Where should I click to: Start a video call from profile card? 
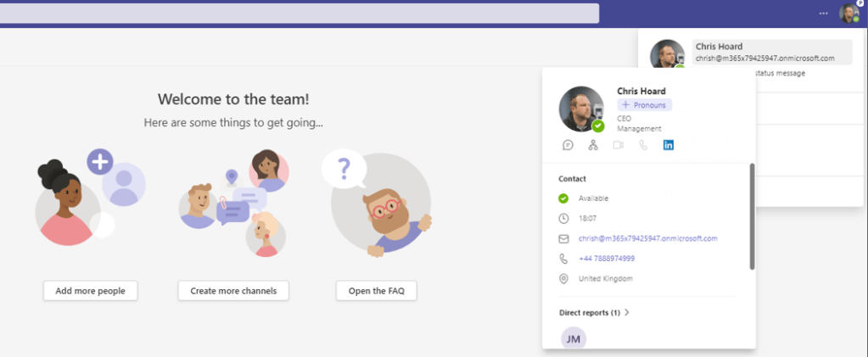[x=619, y=145]
